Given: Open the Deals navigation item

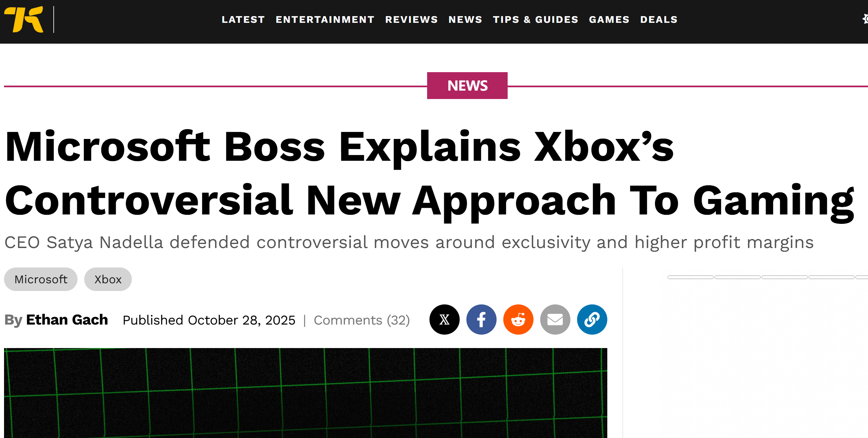Looking at the screenshot, I should pyautogui.click(x=658, y=19).
